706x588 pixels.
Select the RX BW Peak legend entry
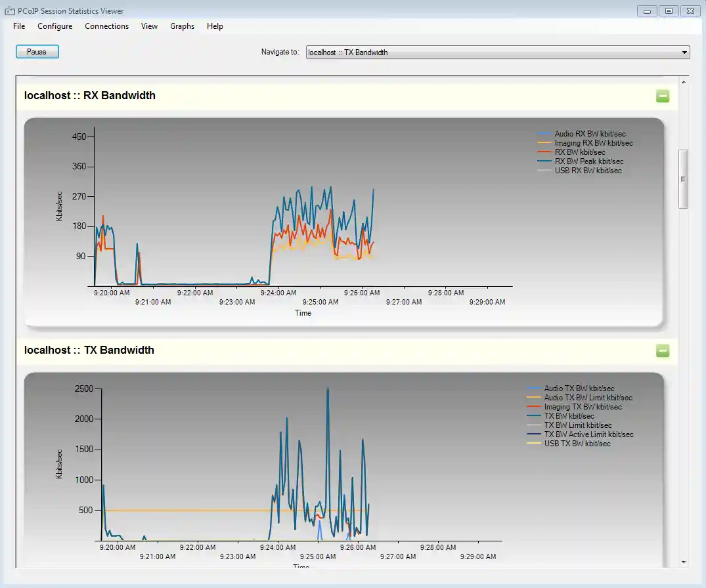pyautogui.click(x=589, y=161)
